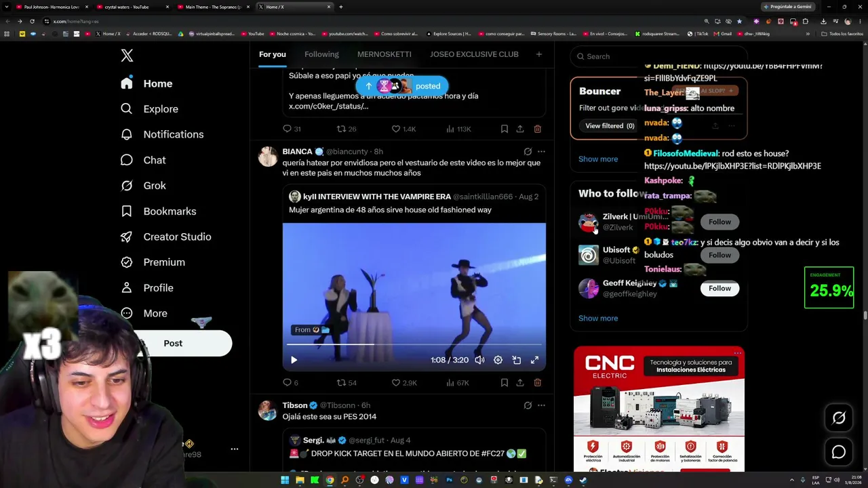Open Explore from the sidebar
Image resolution: width=868 pixels, height=488 pixels.
tap(149, 109)
